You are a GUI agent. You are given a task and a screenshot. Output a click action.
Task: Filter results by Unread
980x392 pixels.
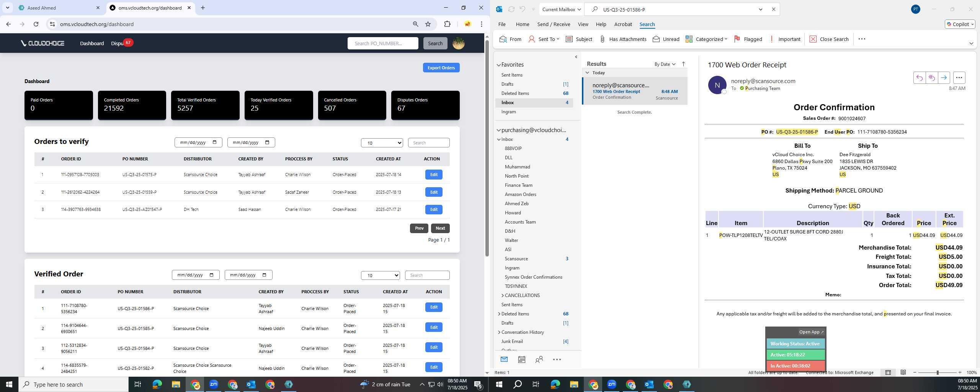tap(666, 39)
